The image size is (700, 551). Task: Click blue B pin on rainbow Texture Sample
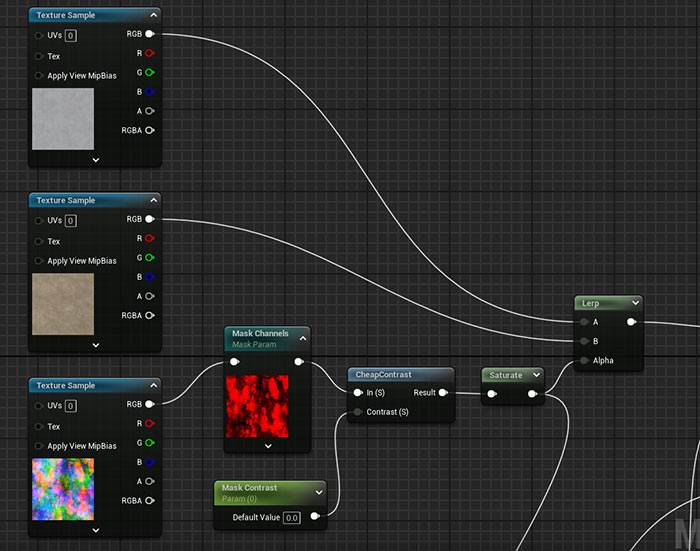pyautogui.click(x=150, y=462)
